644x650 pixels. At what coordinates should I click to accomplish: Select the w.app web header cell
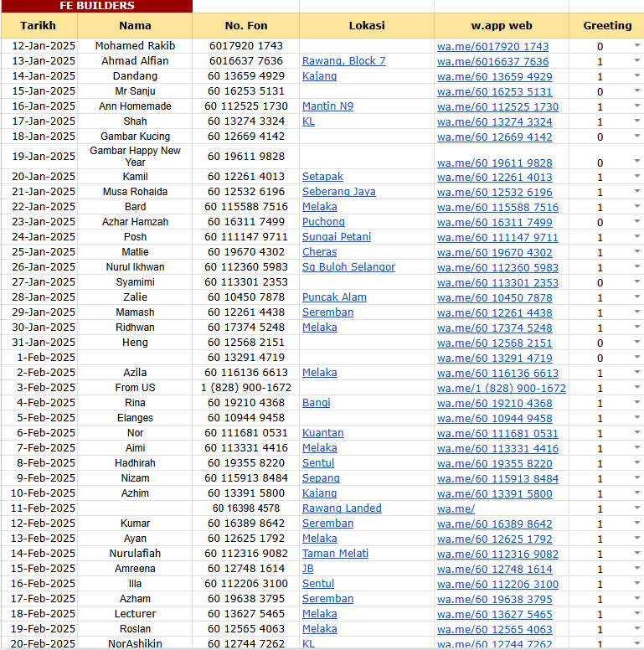click(501, 25)
